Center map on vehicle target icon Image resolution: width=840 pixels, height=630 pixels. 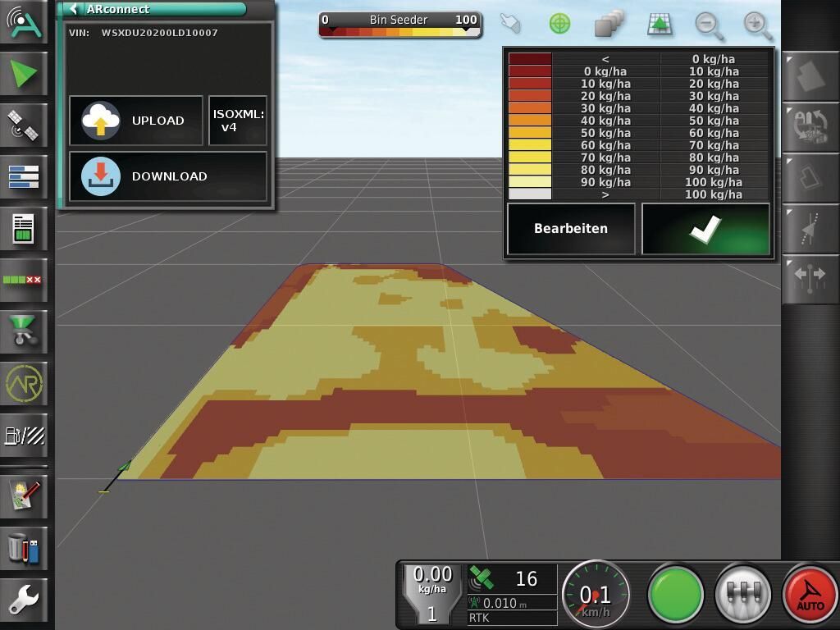[559, 24]
